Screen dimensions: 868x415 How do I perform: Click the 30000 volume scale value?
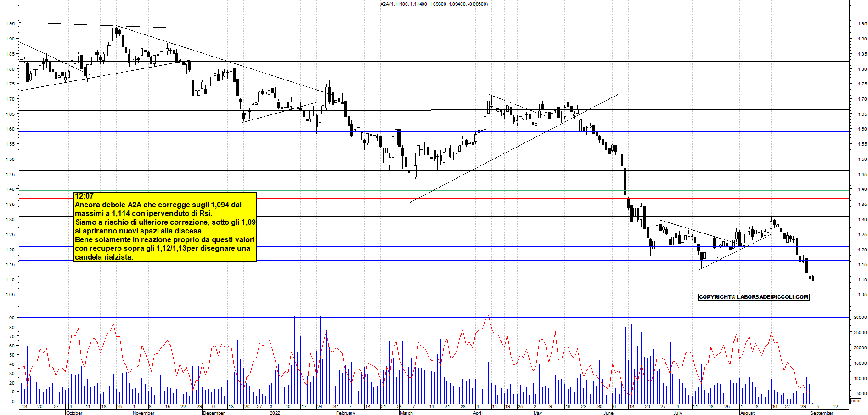860,317
